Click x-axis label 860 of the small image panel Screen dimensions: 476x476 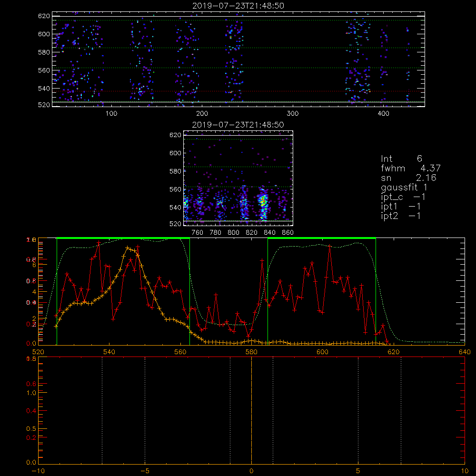pyautogui.click(x=288, y=233)
